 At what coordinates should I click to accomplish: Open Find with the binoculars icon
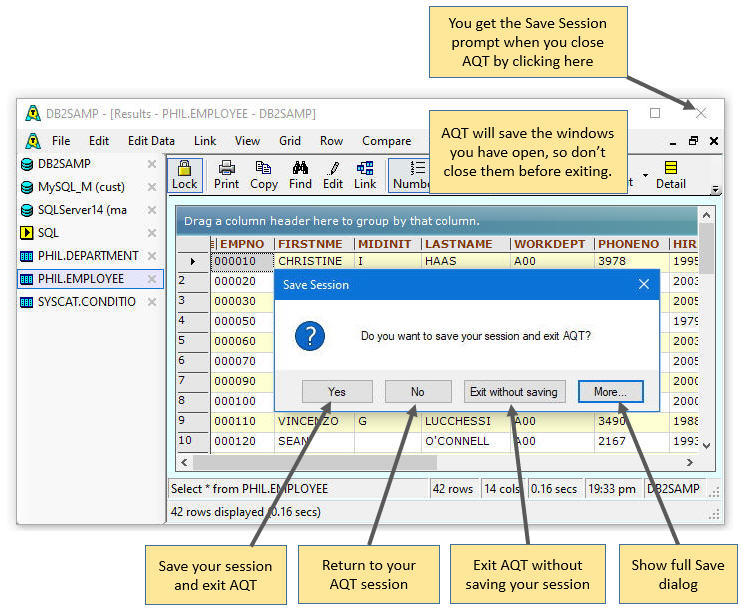pos(300,175)
